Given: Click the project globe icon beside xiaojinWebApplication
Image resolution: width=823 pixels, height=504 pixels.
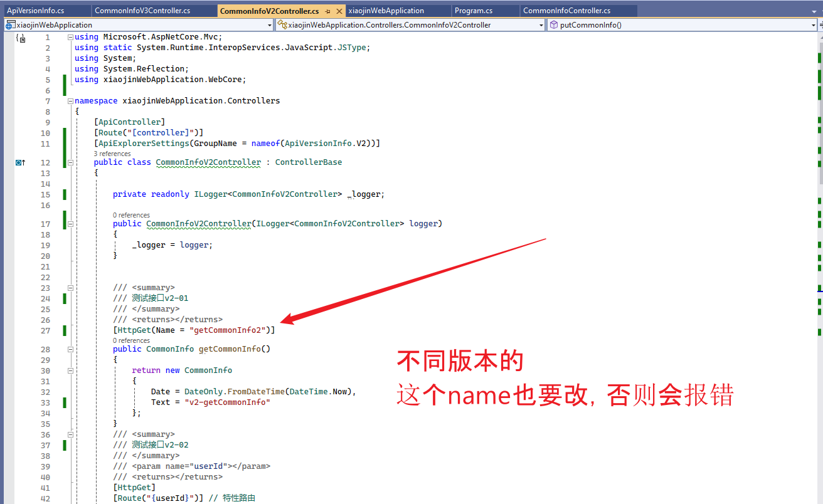Looking at the screenshot, I should coord(10,24).
